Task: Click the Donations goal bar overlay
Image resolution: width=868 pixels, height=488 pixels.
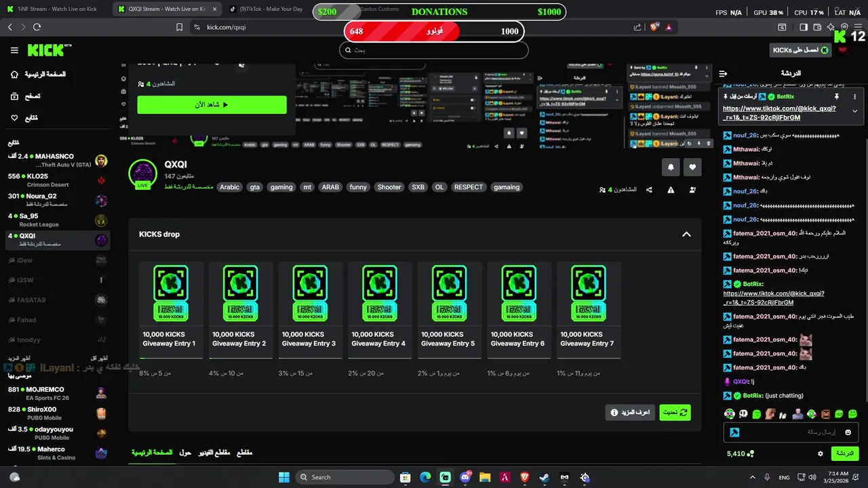Action: coord(439,12)
